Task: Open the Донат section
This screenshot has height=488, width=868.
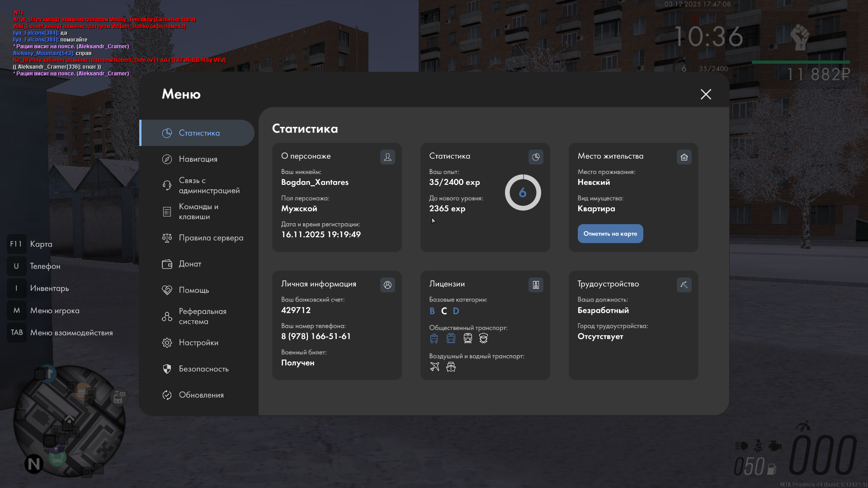Action: pyautogui.click(x=190, y=264)
